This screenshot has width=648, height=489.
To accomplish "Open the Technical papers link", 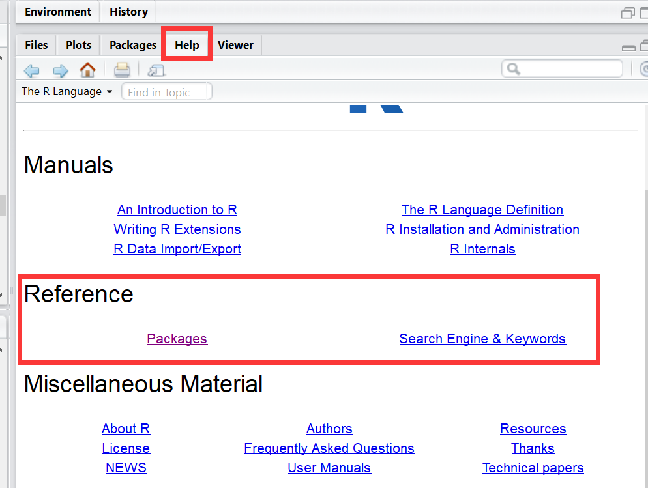I will point(533,468).
